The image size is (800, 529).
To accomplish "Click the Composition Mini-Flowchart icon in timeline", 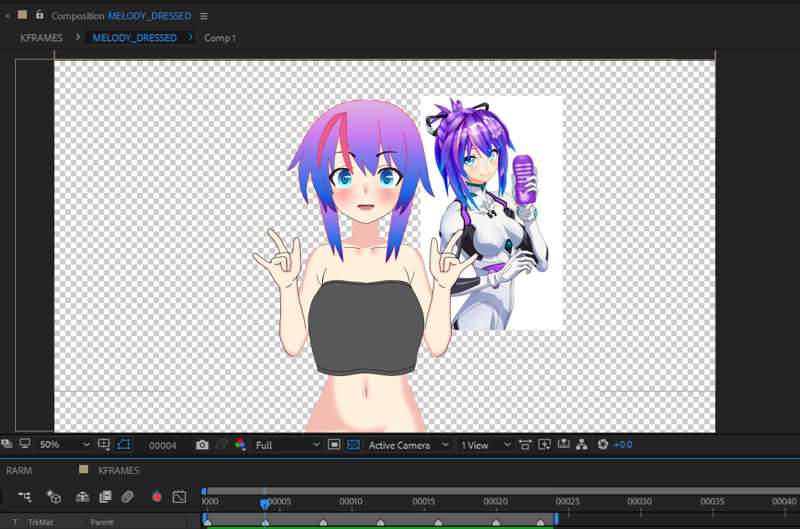I will (24, 496).
